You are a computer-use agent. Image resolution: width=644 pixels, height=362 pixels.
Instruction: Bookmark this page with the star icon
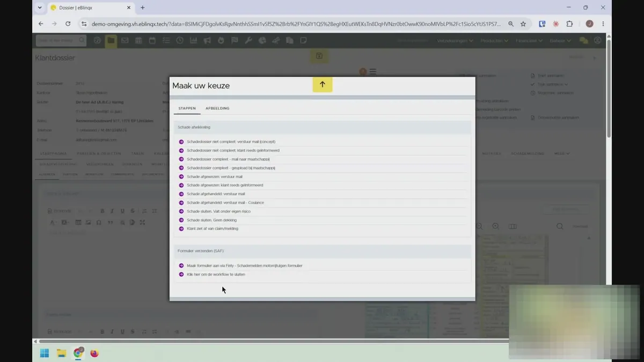(523, 24)
